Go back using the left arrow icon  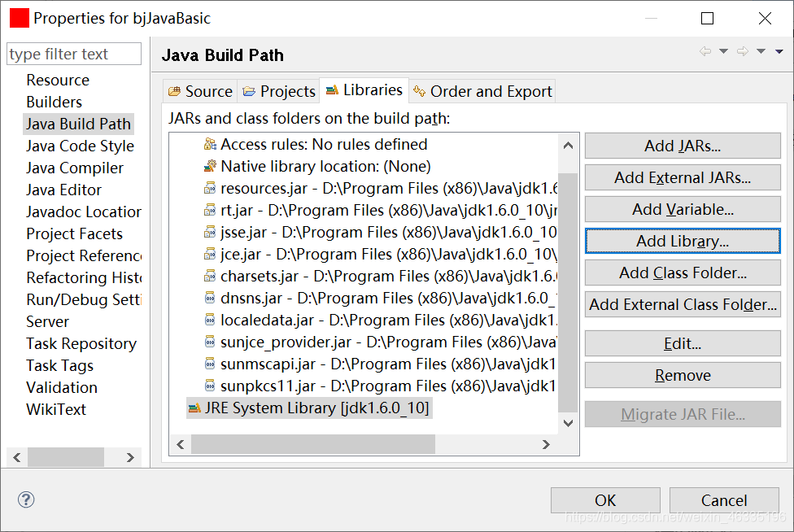click(x=705, y=51)
